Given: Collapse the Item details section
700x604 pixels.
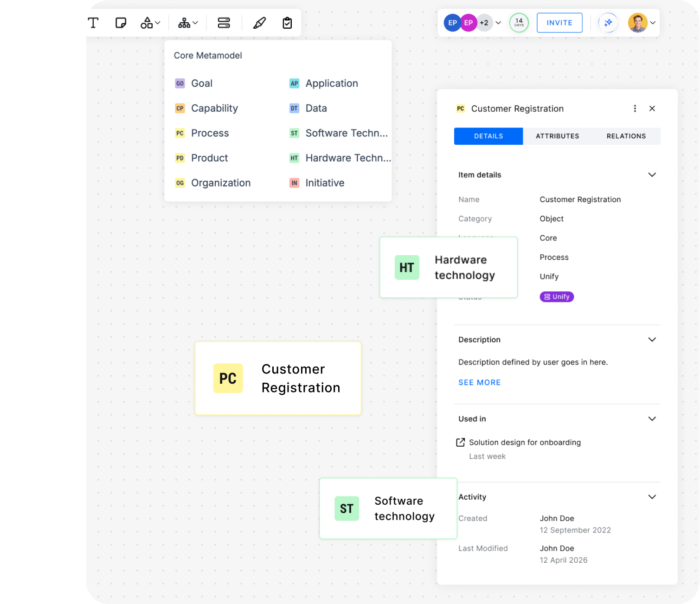Looking at the screenshot, I should tap(652, 175).
